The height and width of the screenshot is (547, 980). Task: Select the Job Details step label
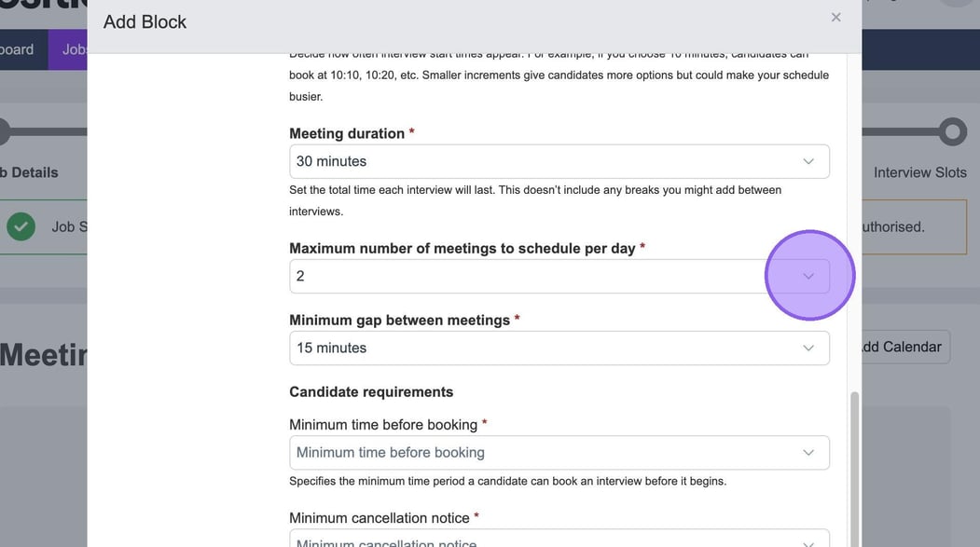point(30,172)
